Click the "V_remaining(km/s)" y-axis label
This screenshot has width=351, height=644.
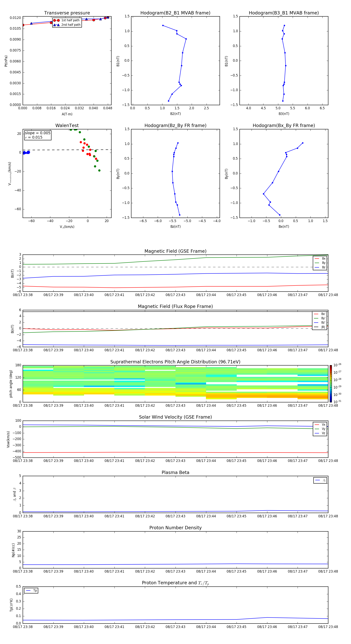tap(10, 173)
